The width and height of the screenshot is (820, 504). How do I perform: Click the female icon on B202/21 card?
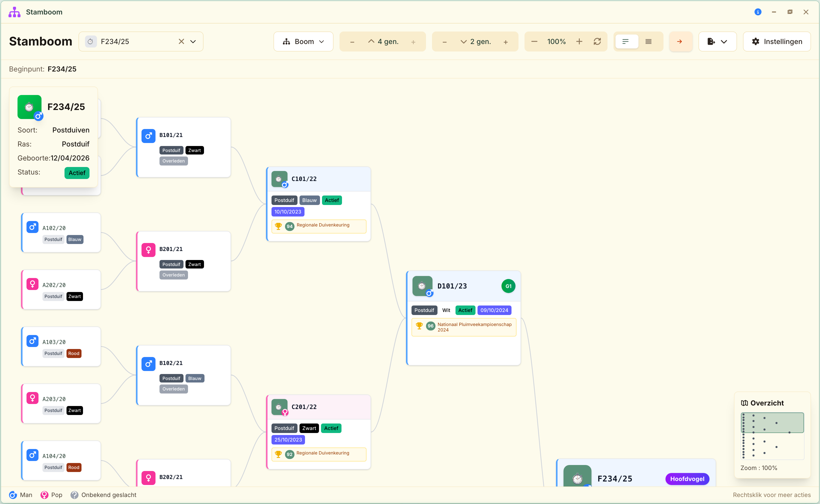coord(148,478)
